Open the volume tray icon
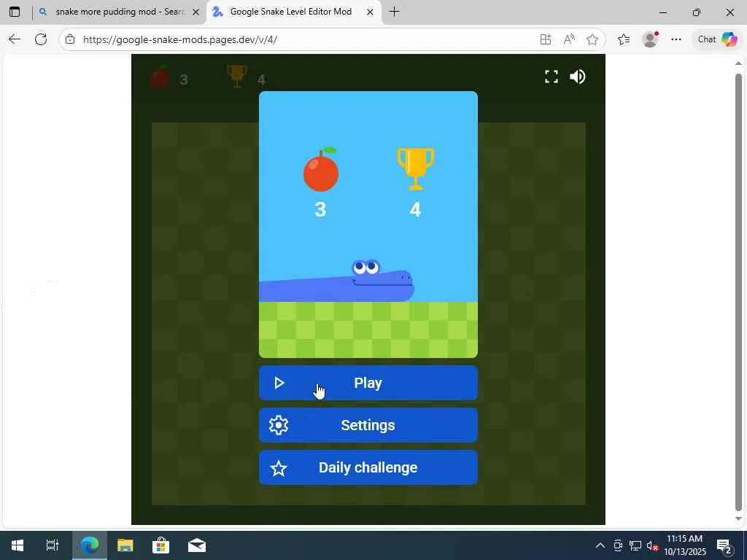747x560 pixels. 652,545
